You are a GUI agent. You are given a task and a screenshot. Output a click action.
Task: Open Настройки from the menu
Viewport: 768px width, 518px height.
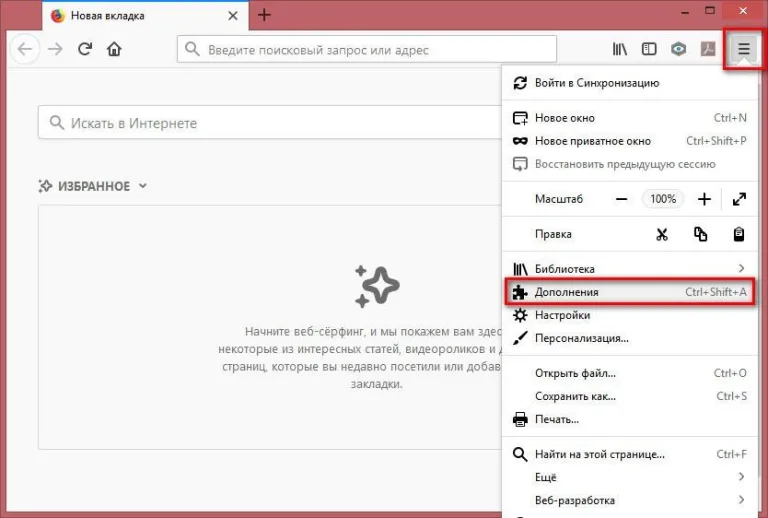(630, 315)
